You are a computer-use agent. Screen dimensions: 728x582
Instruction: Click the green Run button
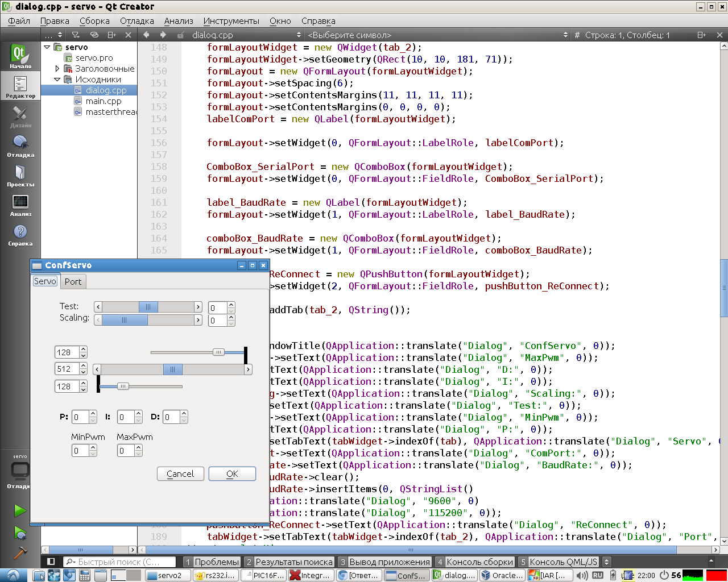(x=20, y=510)
